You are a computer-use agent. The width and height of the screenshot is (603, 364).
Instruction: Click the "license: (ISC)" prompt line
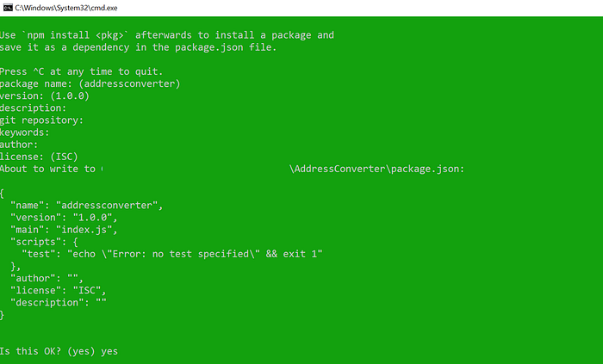39,157
